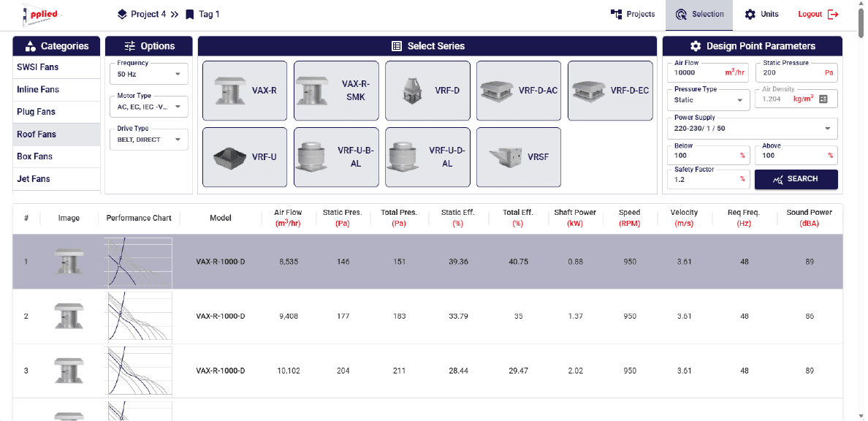Click the Tag 1 bookmark icon

190,15
